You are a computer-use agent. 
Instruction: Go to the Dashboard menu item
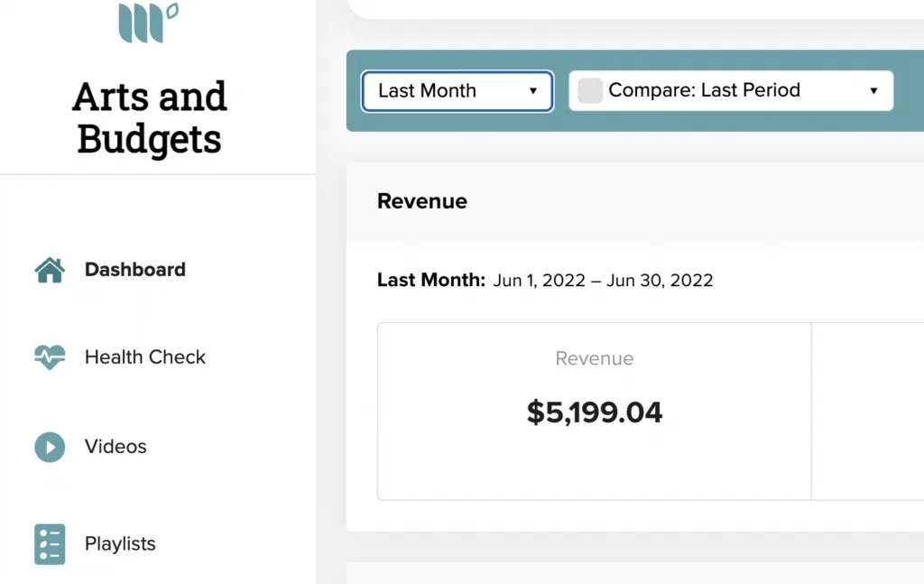click(135, 270)
